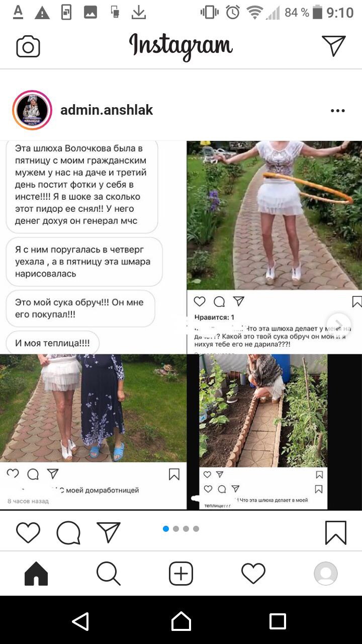Open direct messages paper plane icon

click(334, 46)
